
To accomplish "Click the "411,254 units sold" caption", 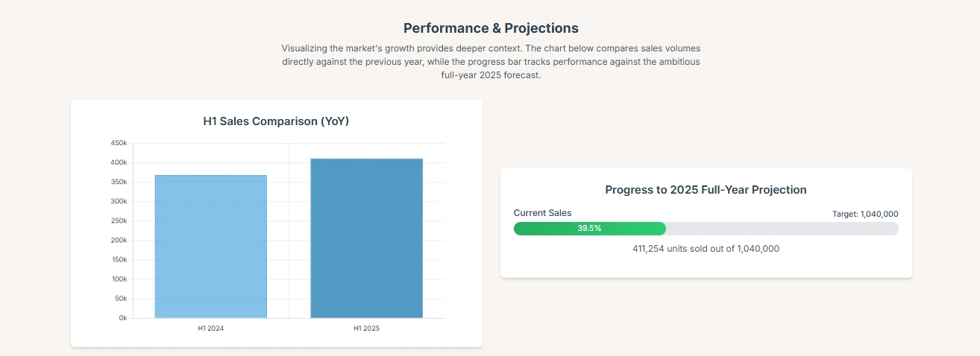I will click(x=706, y=249).
